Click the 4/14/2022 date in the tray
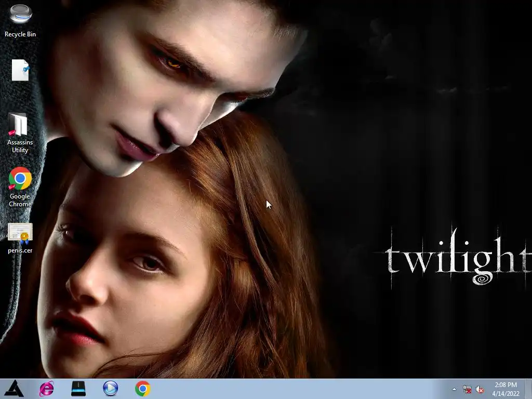This screenshot has height=399, width=532. click(506, 394)
